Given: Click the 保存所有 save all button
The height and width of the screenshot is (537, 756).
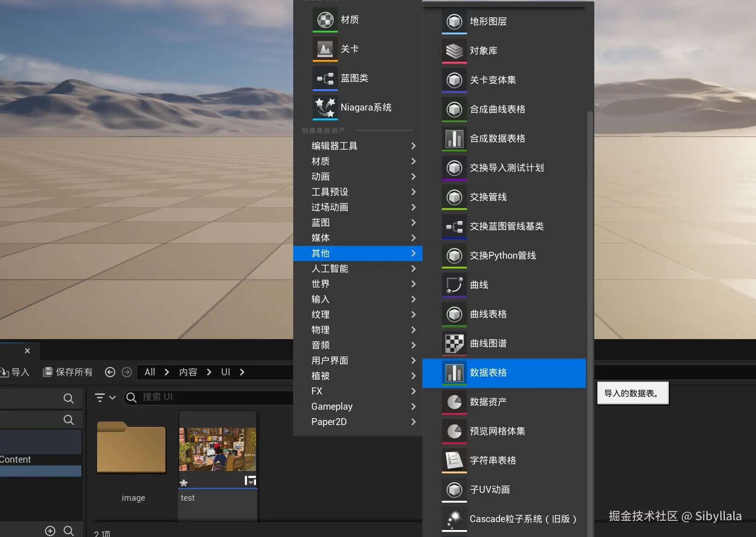Looking at the screenshot, I should 68,372.
